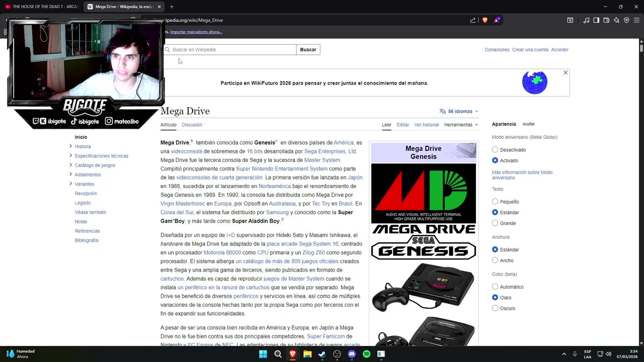The image size is (644, 362).
Task: Open Leo AI sparkle icon
Action: [x=616, y=20]
